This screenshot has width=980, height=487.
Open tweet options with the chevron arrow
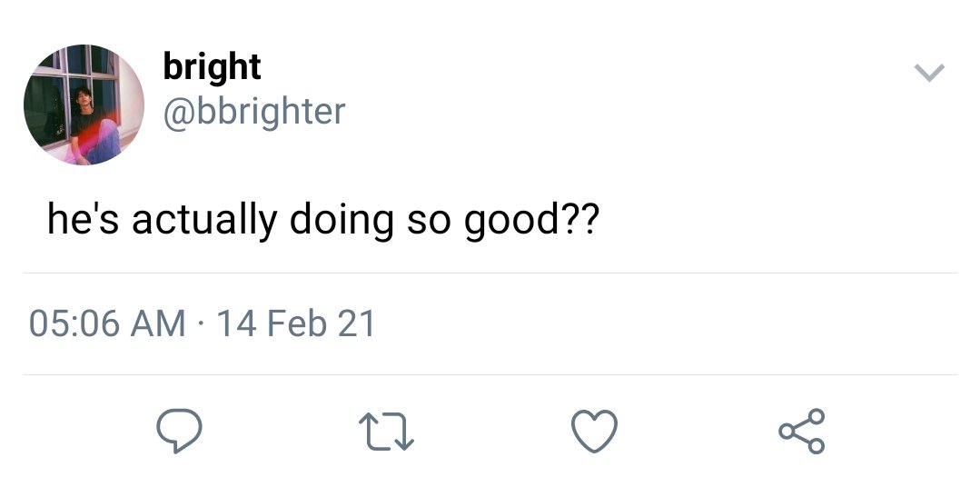coord(929,73)
